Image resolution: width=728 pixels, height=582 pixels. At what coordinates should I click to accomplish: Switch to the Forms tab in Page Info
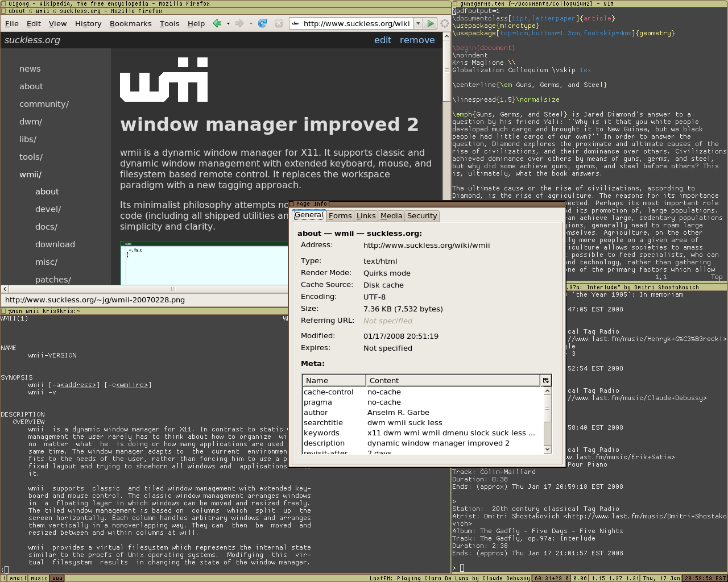[340, 216]
